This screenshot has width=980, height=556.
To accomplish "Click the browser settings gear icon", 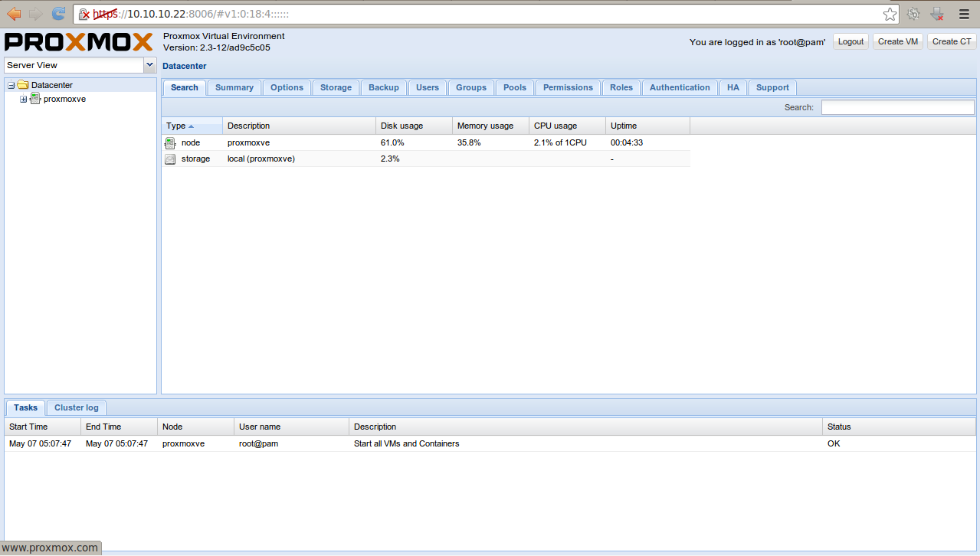I will pyautogui.click(x=913, y=13).
